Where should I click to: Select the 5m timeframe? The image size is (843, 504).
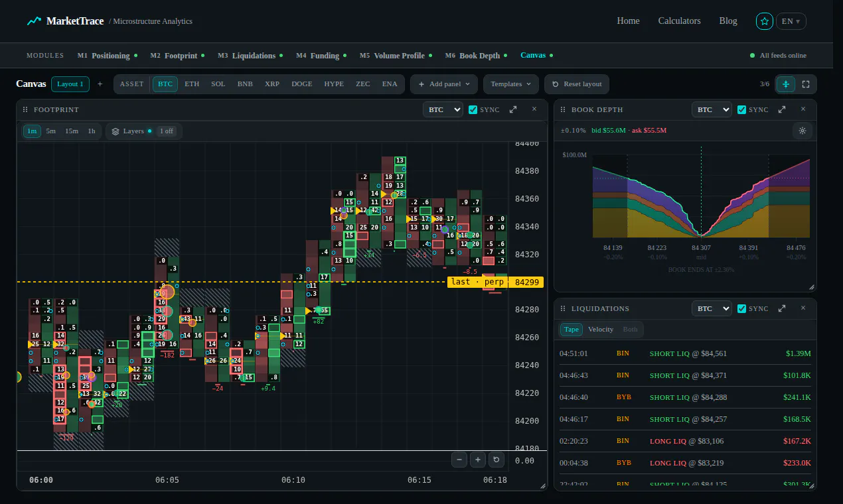pos(51,131)
